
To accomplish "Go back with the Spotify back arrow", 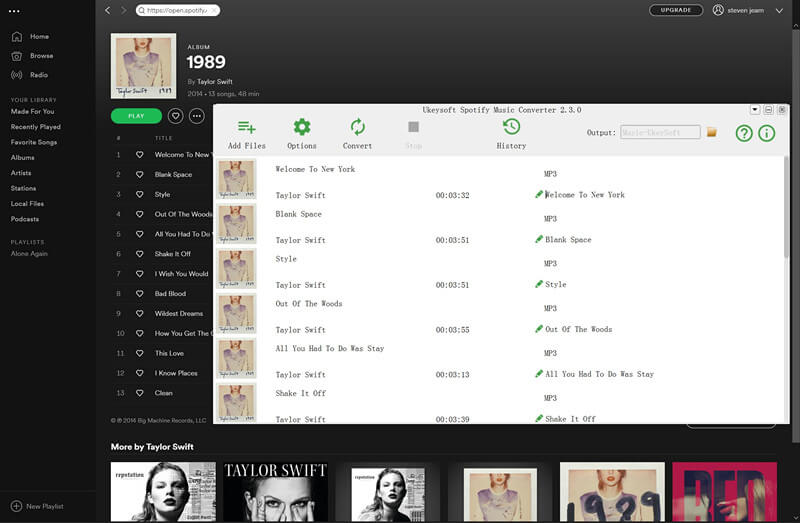I will pos(108,10).
